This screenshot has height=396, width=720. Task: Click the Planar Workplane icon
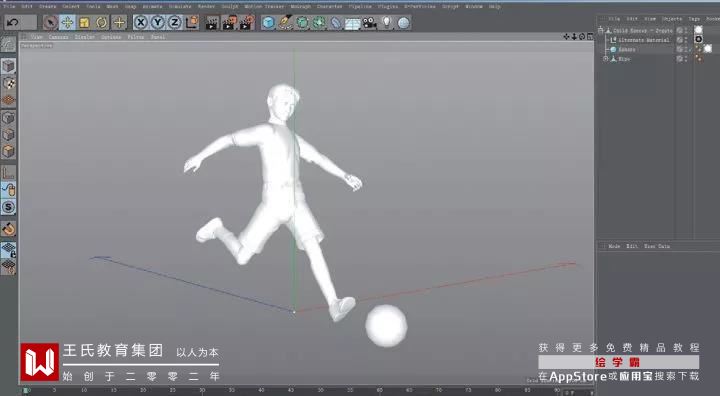click(x=8, y=266)
